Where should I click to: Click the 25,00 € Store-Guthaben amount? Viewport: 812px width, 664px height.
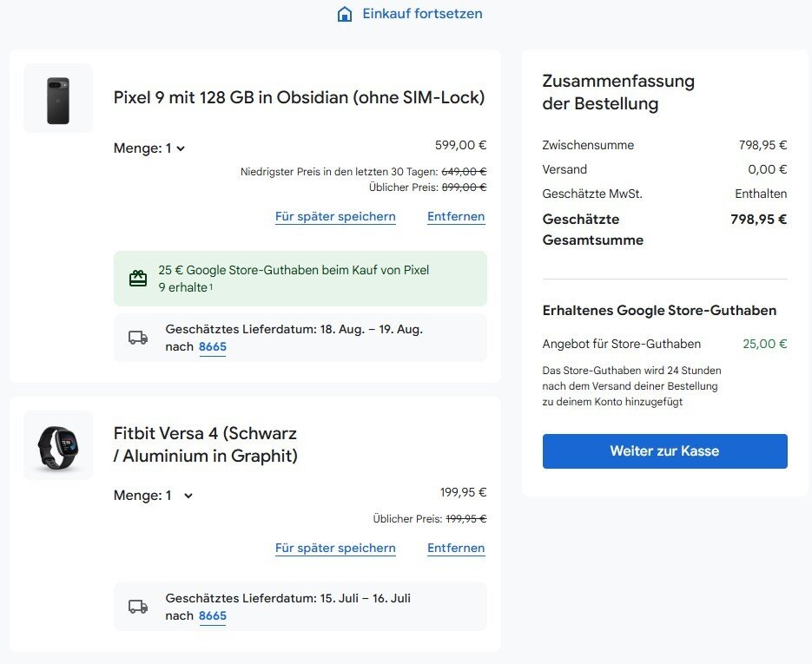(x=764, y=344)
